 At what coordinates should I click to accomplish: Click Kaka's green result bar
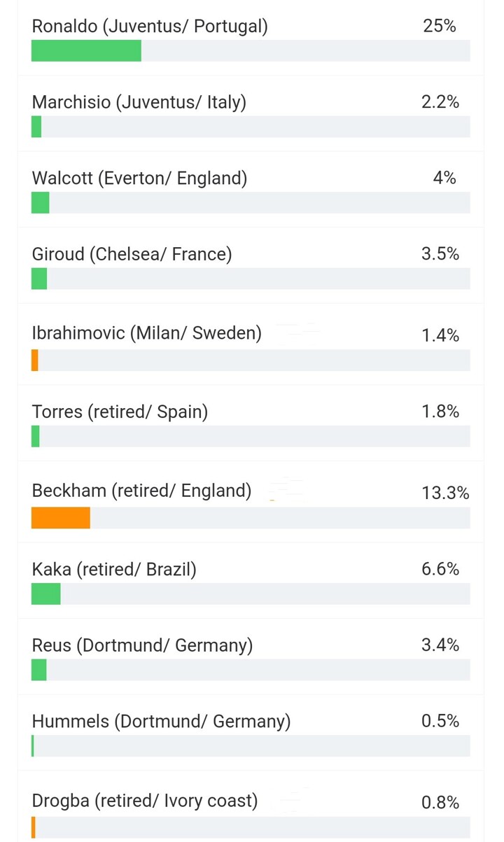click(46, 594)
